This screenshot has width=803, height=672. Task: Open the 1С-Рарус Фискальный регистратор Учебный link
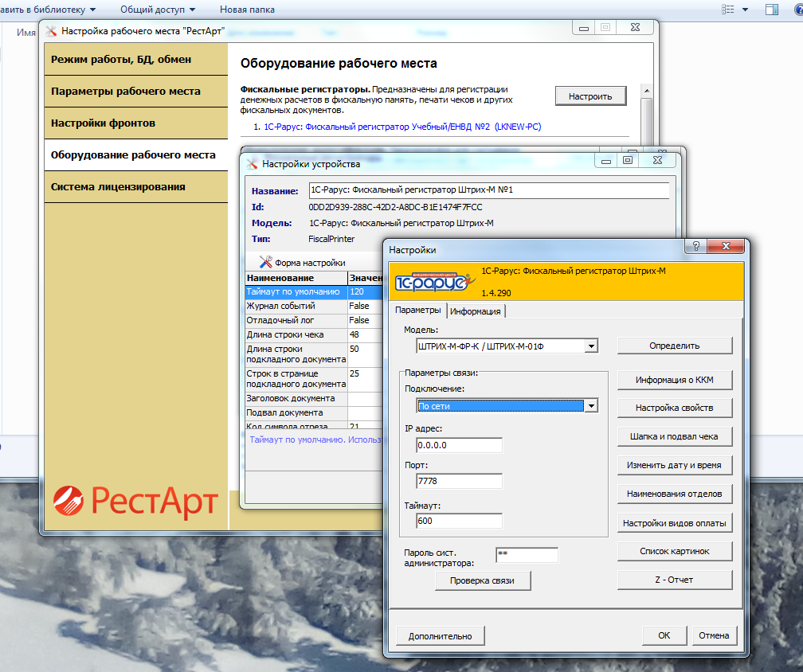[402, 127]
